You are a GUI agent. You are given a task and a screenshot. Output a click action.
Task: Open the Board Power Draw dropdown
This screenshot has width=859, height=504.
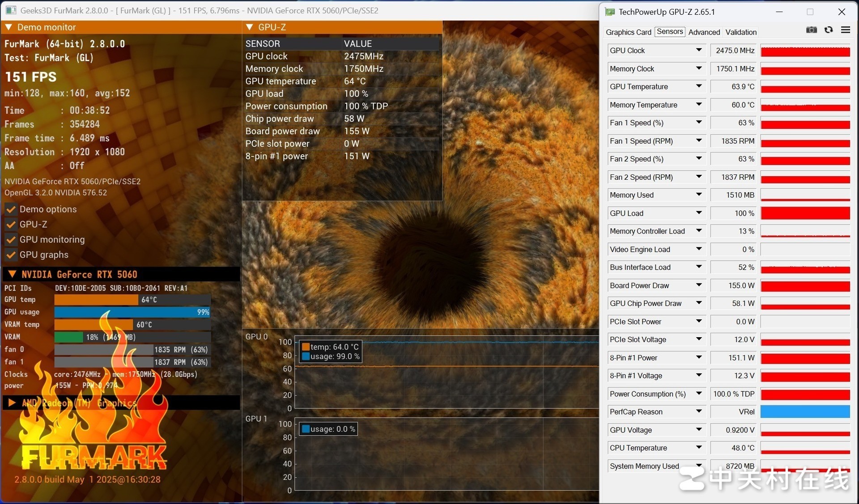click(x=698, y=285)
